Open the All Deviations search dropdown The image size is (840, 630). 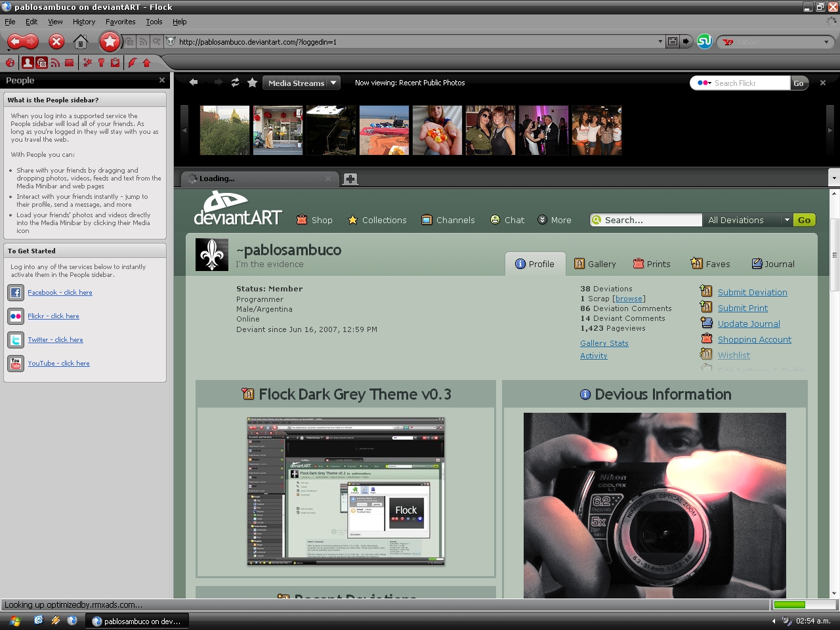787,220
